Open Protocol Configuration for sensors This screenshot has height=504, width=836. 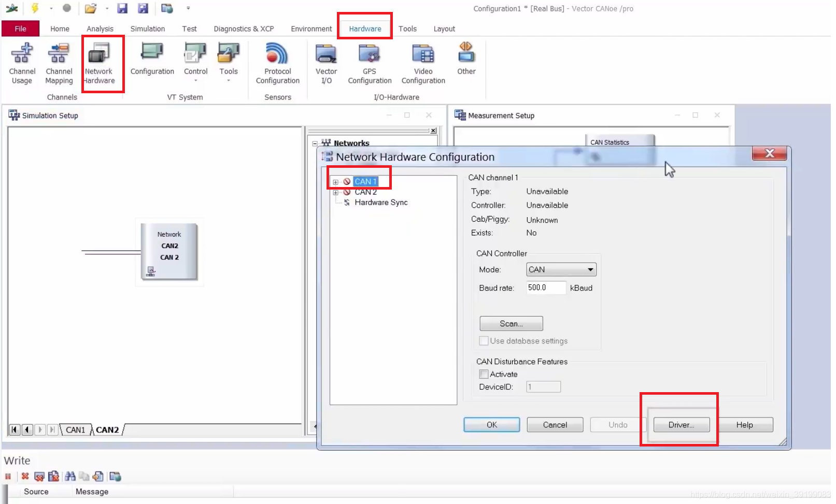pos(277,63)
